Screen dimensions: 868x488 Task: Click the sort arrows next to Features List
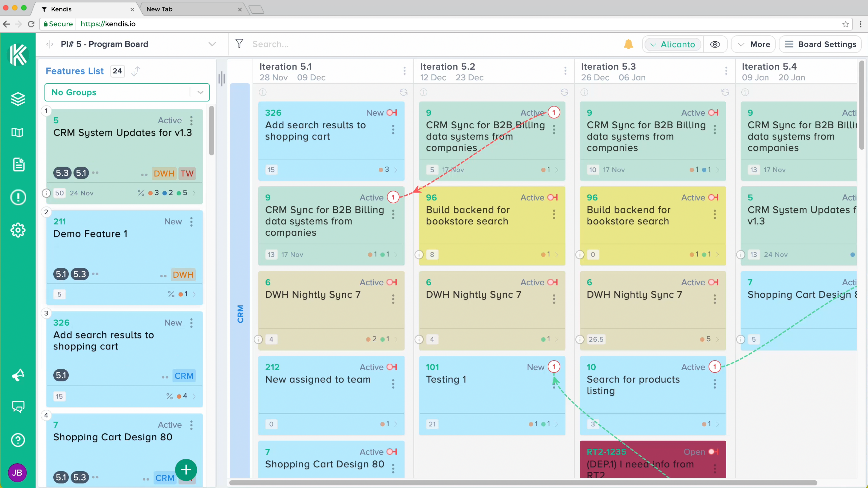[x=136, y=71]
